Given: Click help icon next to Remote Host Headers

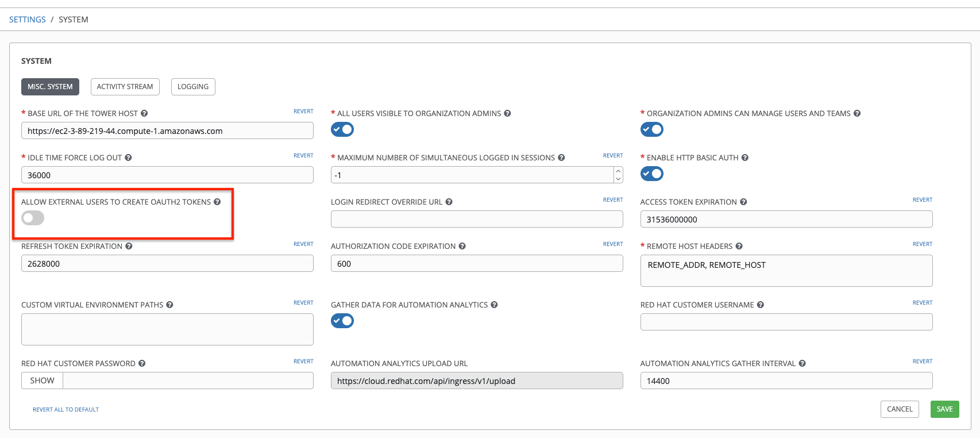Looking at the screenshot, I should (x=739, y=246).
